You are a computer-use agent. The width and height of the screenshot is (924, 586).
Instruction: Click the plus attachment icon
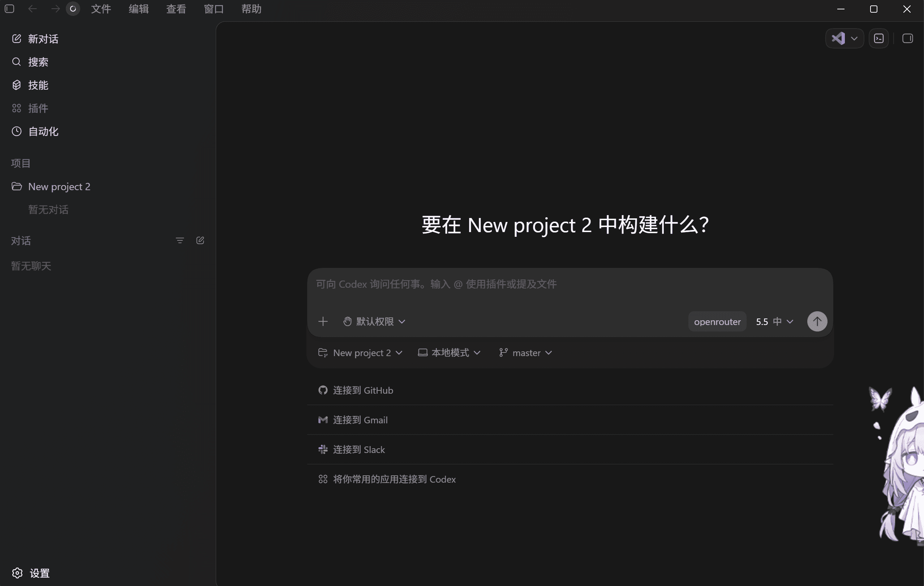323,321
